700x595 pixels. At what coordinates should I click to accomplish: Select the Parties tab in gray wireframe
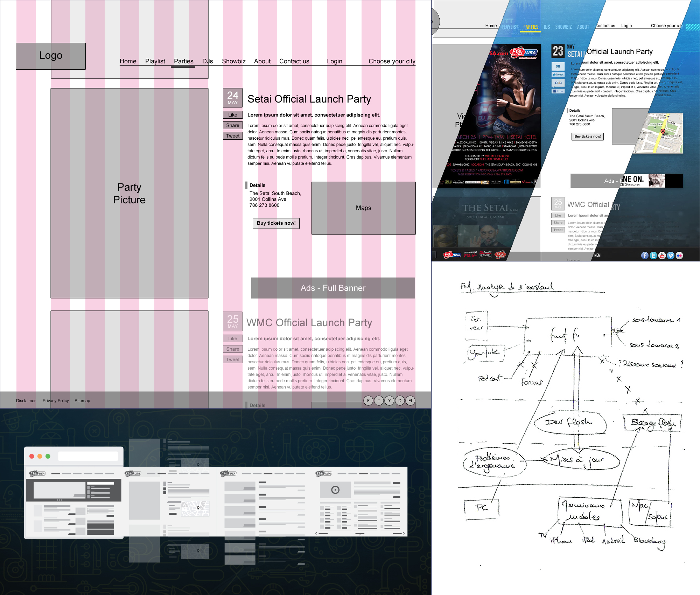(x=183, y=61)
